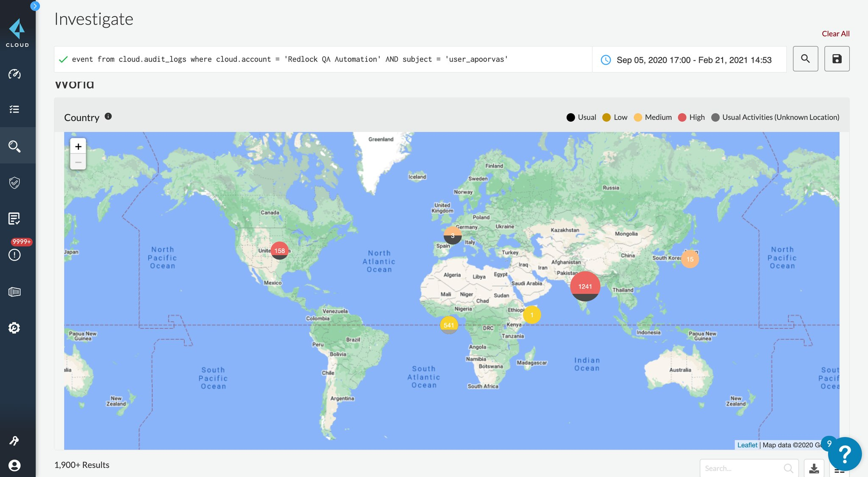Open alerts icon with 9999+ badge
This screenshot has height=477, width=868.
14,254
